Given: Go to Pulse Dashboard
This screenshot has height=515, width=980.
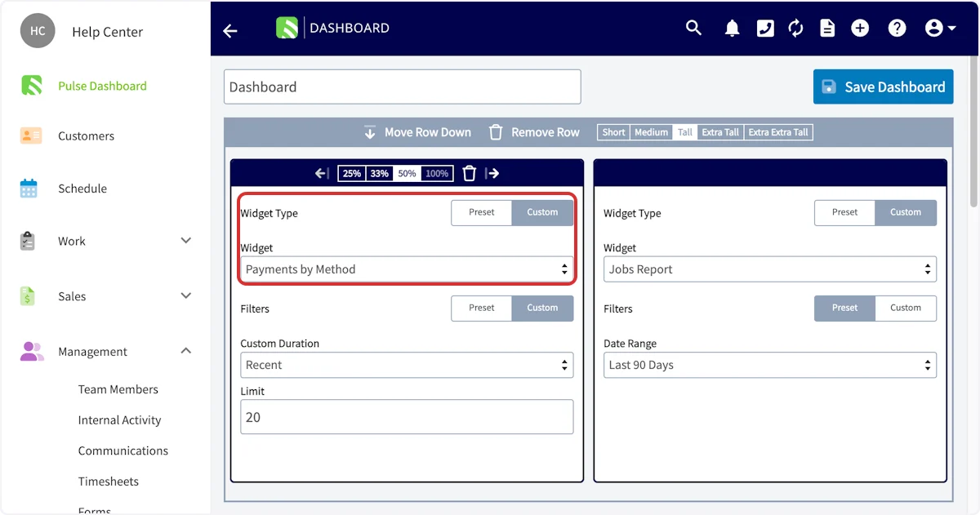Looking at the screenshot, I should (x=102, y=86).
